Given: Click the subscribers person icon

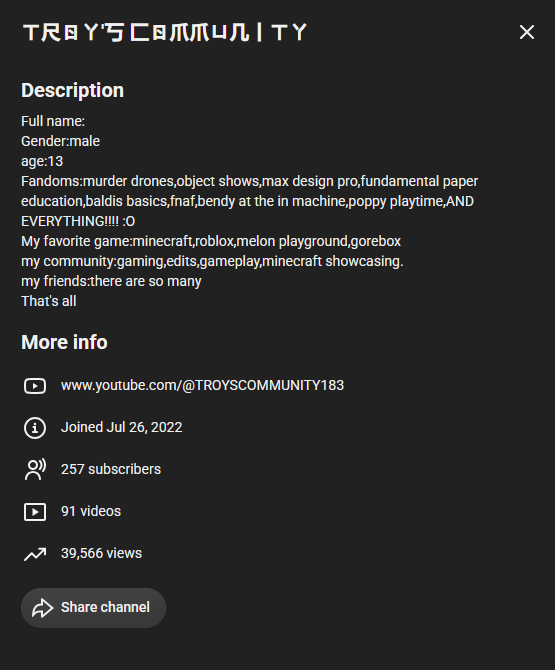Looking at the screenshot, I should coord(35,470).
